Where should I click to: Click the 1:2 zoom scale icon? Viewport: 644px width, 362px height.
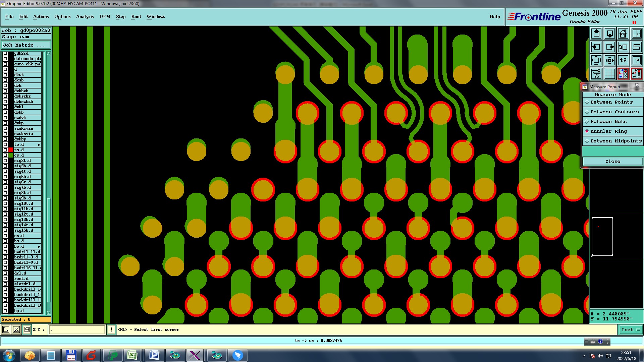623,60
